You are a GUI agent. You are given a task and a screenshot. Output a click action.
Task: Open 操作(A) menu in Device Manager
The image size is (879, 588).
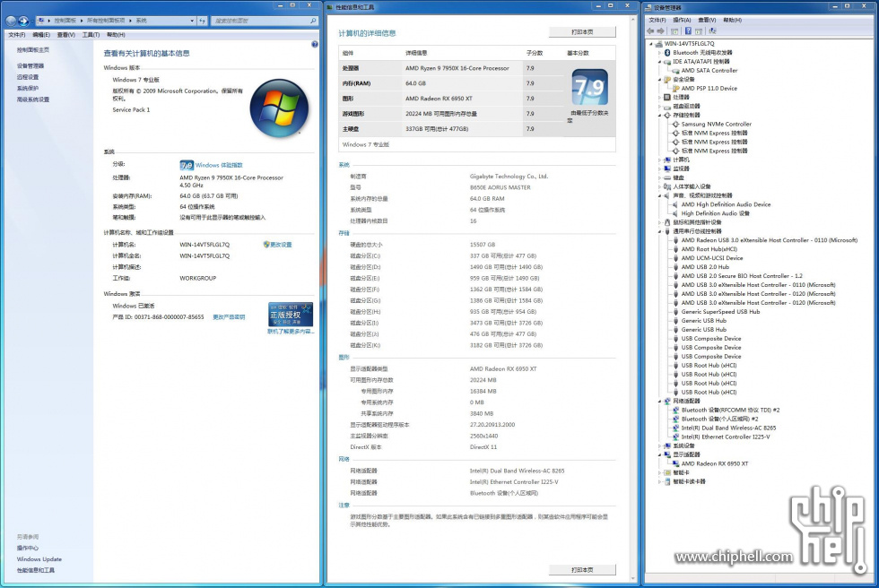point(682,20)
